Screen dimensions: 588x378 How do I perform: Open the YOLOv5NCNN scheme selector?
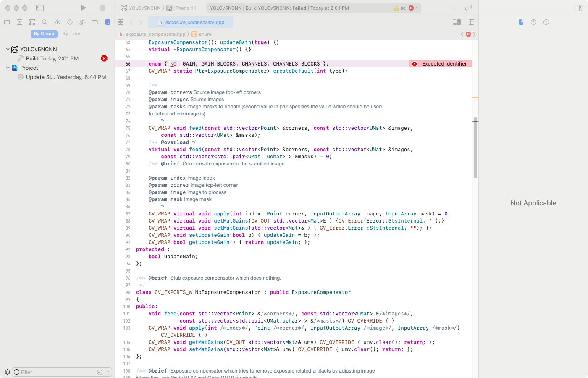coord(141,8)
